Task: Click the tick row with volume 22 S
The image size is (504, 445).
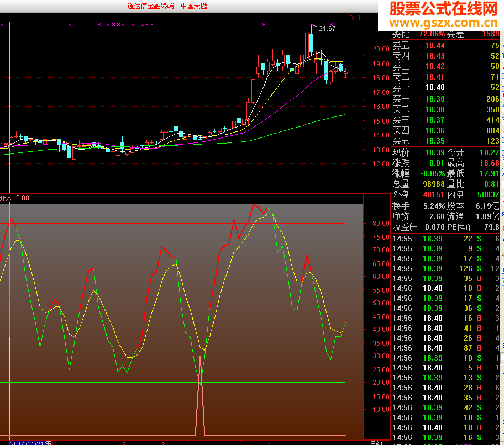Action: tap(446, 239)
